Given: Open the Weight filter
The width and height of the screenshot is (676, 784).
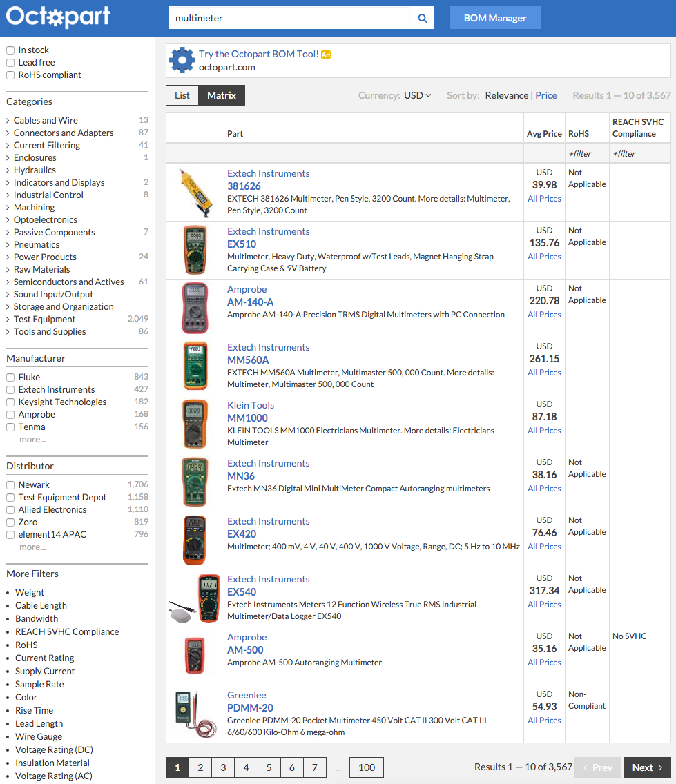Looking at the screenshot, I should click(30, 593).
